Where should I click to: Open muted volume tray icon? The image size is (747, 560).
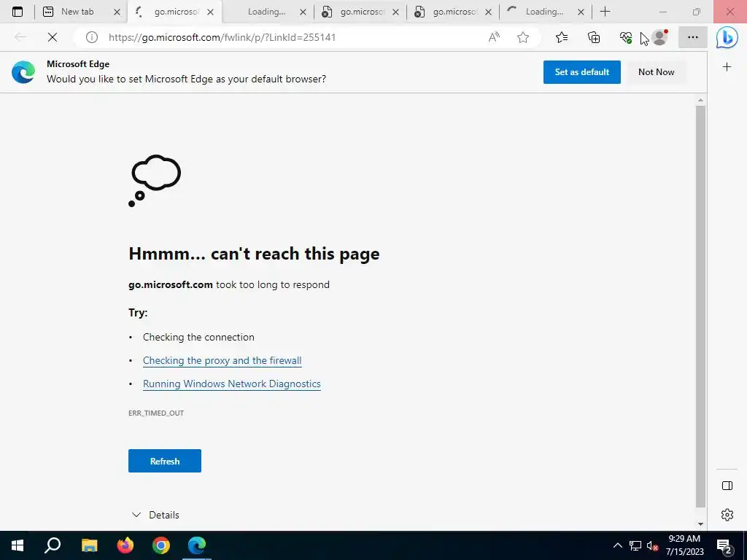(x=652, y=545)
